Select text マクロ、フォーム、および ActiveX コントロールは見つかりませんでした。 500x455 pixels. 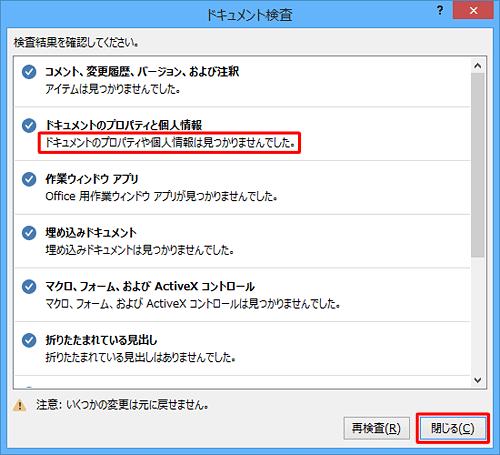pos(193,304)
